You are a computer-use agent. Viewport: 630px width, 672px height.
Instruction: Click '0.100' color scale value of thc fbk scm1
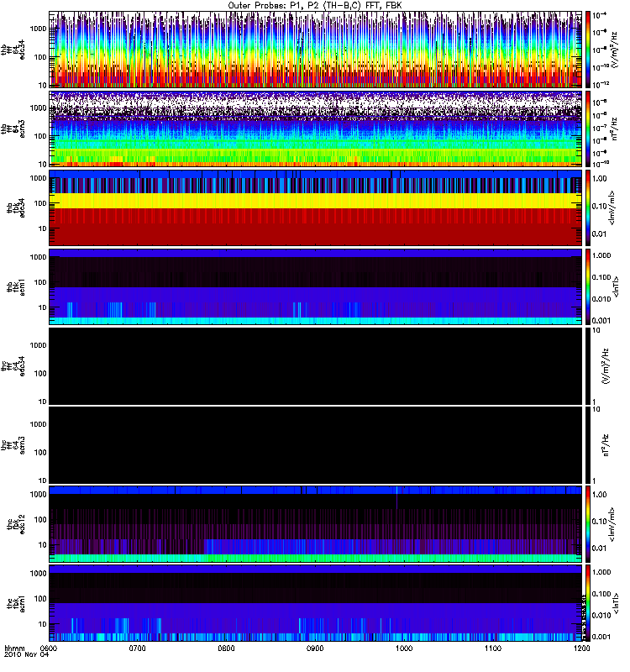601,594
